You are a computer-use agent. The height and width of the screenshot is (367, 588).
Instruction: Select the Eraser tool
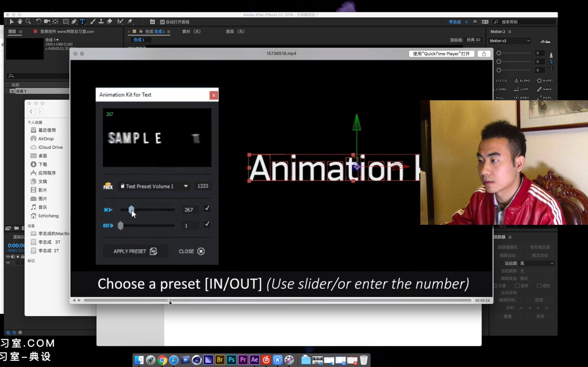coord(109,22)
